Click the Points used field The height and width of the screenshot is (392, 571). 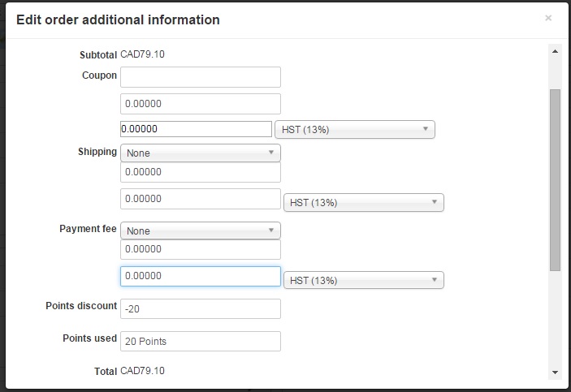click(x=200, y=342)
